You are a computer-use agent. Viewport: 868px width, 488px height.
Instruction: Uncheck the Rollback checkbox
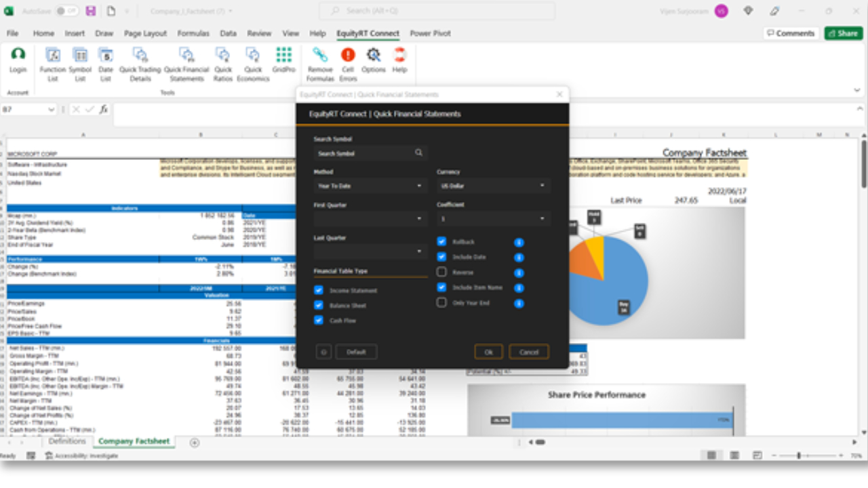click(x=441, y=242)
